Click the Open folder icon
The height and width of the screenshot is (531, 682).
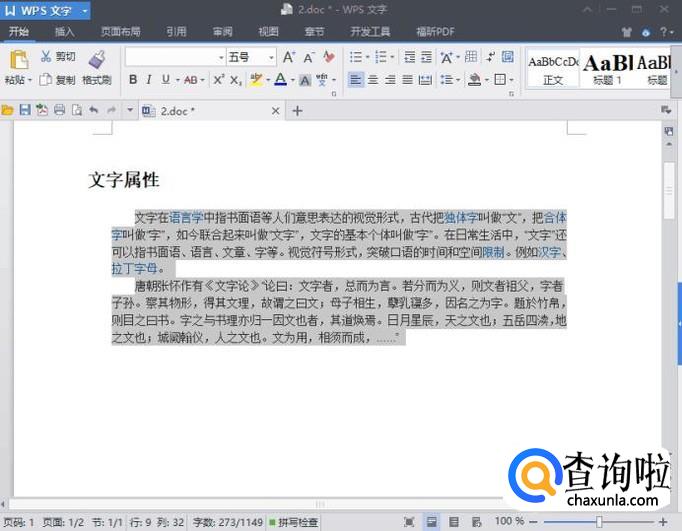7,110
